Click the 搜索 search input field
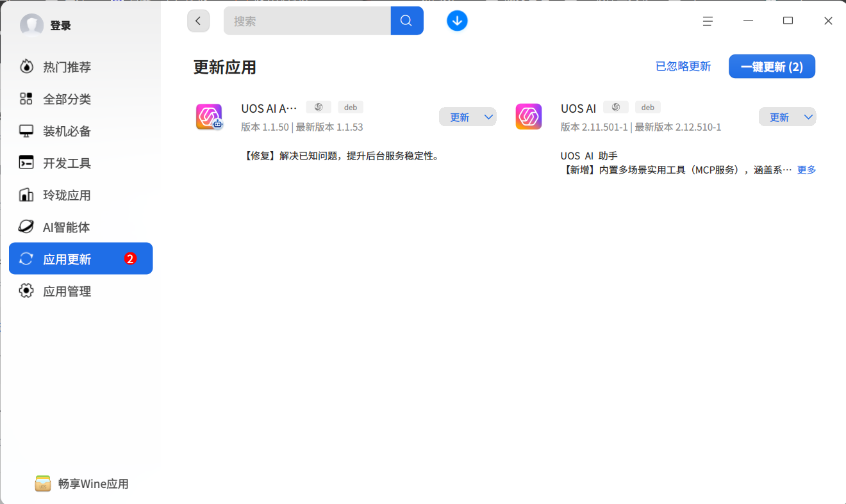Image resolution: width=846 pixels, height=504 pixels. tap(307, 20)
